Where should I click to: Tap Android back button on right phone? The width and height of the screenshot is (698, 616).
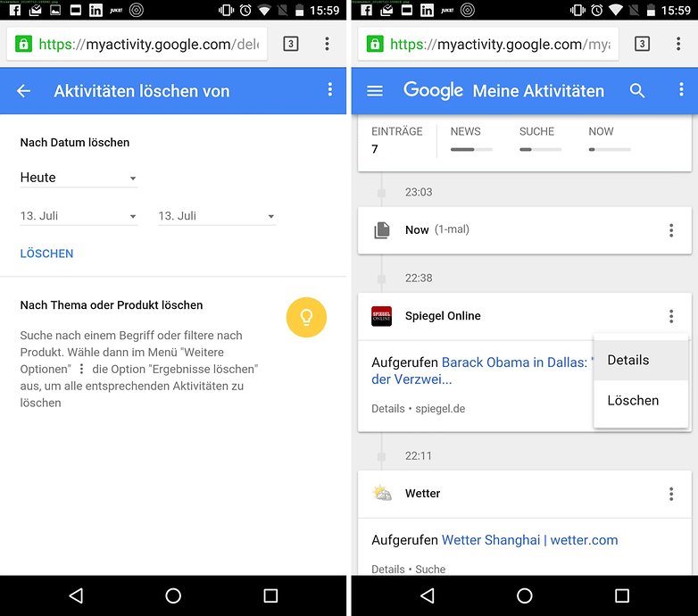coord(428,595)
